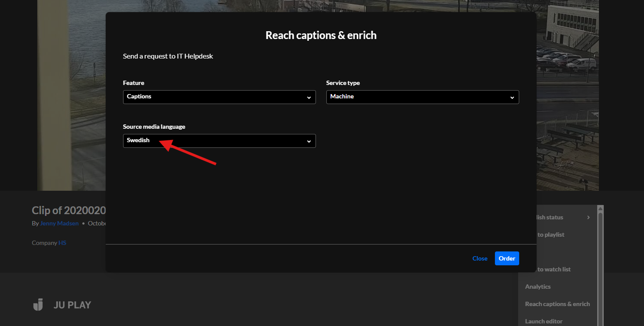Choose the add to watch list entry
The image size is (644, 326).
[554, 269]
